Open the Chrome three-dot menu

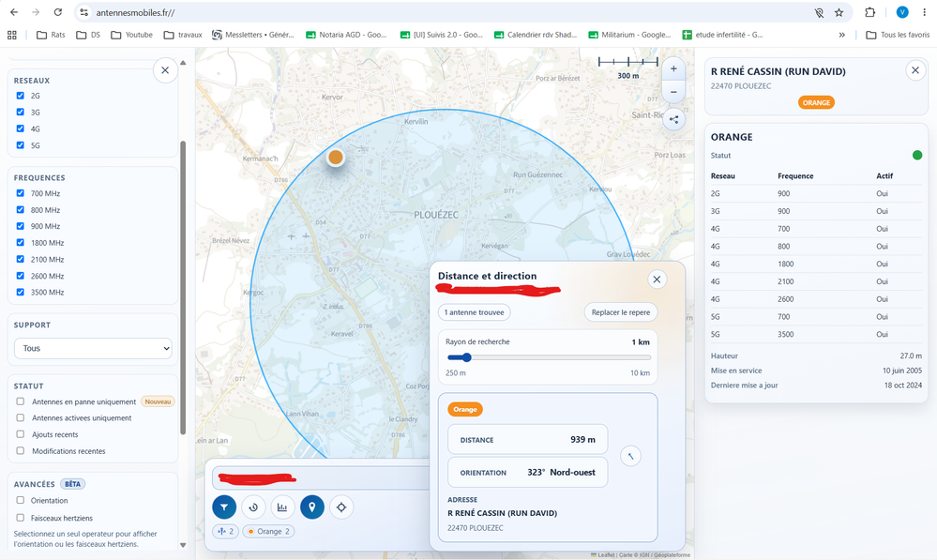click(x=924, y=12)
